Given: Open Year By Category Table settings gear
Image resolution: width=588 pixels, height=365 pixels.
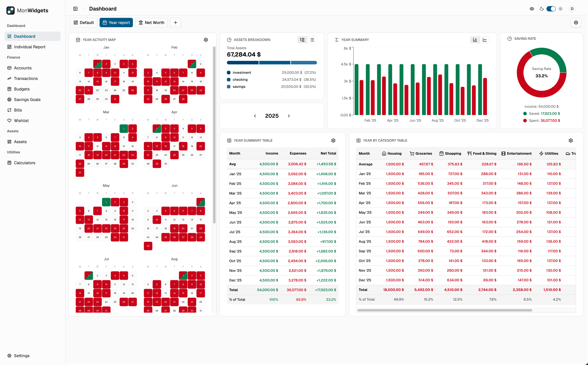Looking at the screenshot, I should 571,140.
